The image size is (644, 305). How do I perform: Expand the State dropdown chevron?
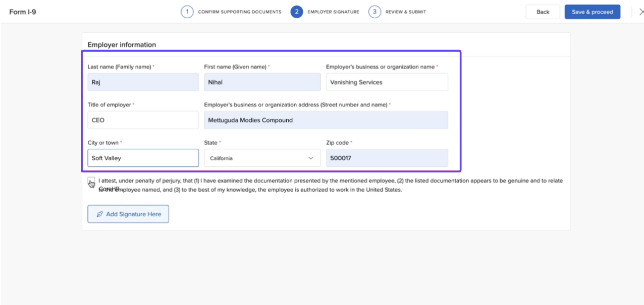click(x=310, y=158)
